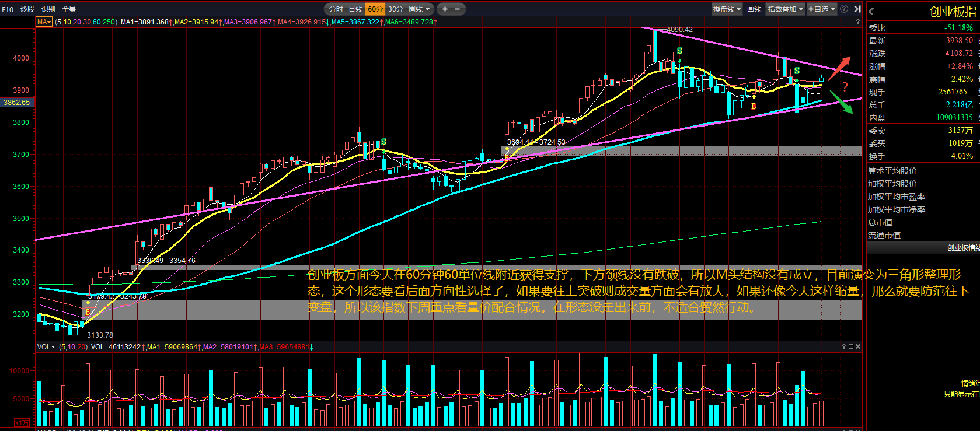Open the +自选 watchlist dropdown
980x431 pixels.
click(822, 9)
